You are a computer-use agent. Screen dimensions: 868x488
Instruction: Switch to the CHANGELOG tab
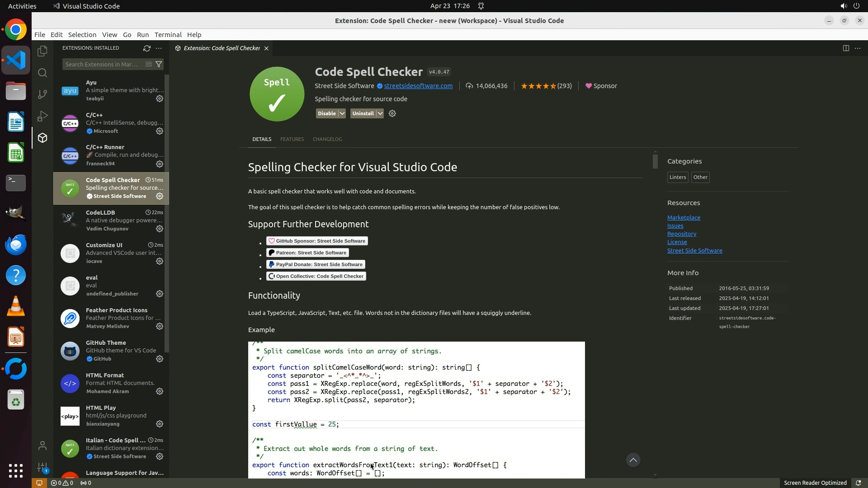tap(327, 139)
